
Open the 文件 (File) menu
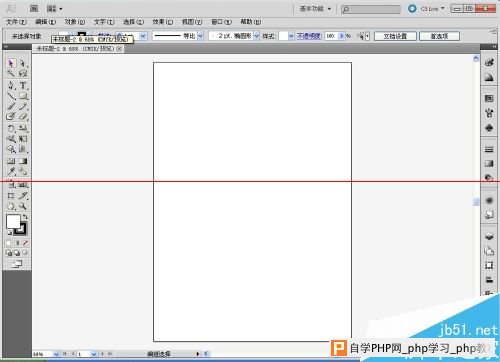pos(16,22)
